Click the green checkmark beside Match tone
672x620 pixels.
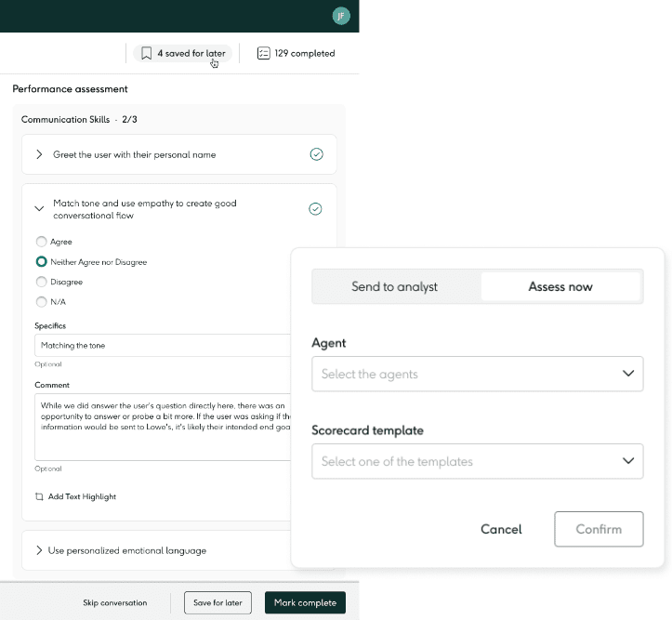click(315, 209)
